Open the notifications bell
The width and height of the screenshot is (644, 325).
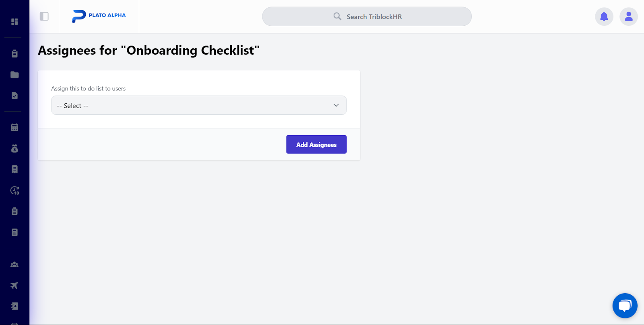[604, 16]
